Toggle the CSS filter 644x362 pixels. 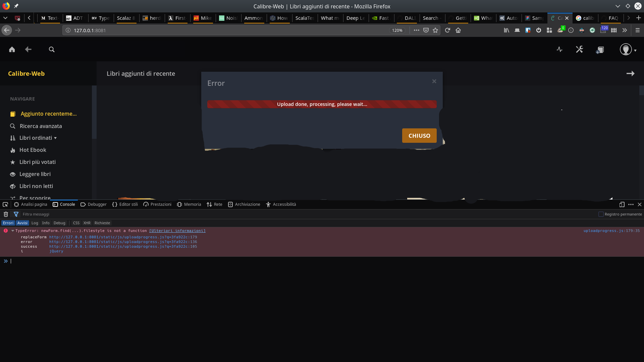pos(76,223)
